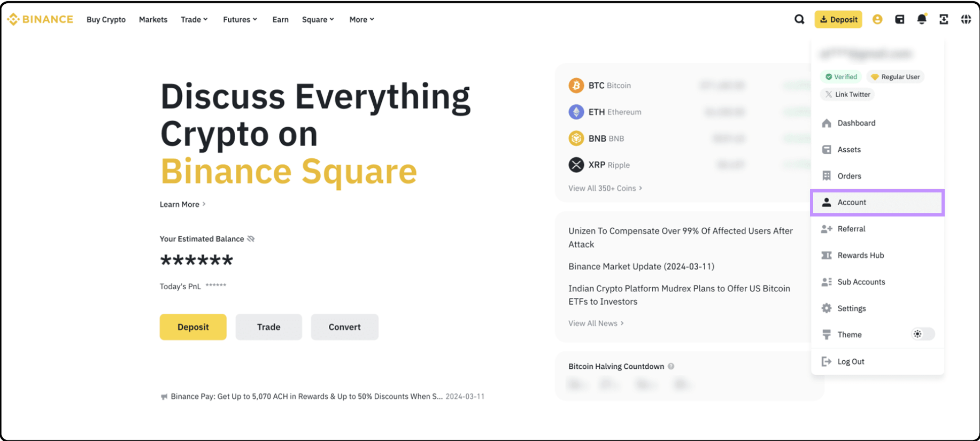Click the XRP Ripple coin icon
The height and width of the screenshot is (441, 980).
[x=576, y=165]
